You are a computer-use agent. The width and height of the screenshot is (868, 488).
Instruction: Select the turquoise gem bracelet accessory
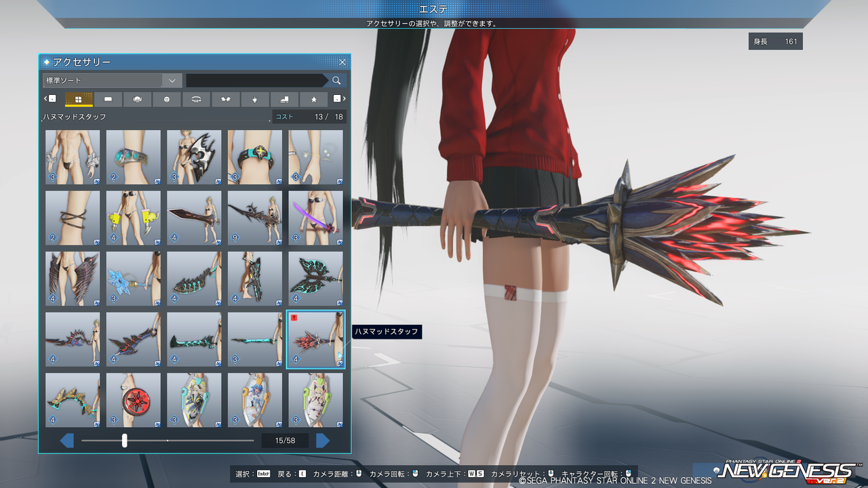click(134, 157)
